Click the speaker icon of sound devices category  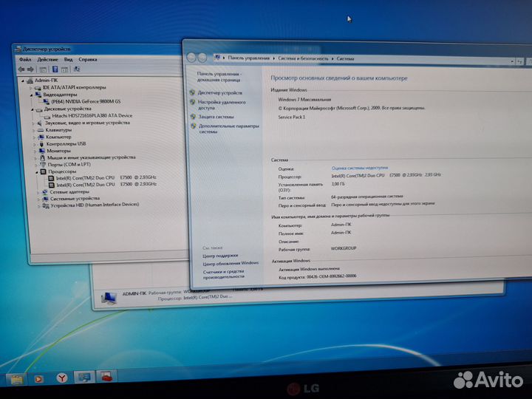(39, 123)
